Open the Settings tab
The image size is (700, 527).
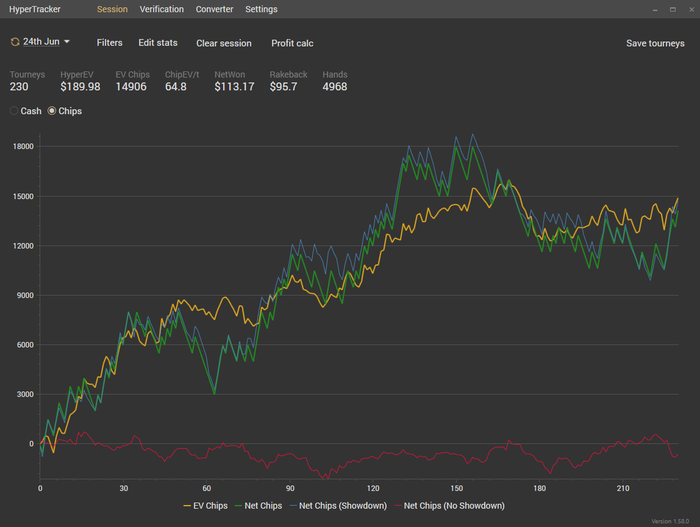click(x=261, y=9)
